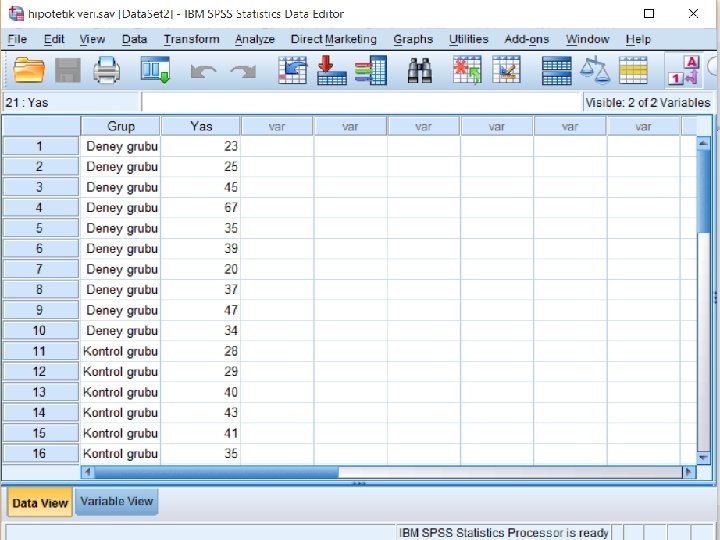
Task: Open the Transform menu
Action: tap(191, 39)
